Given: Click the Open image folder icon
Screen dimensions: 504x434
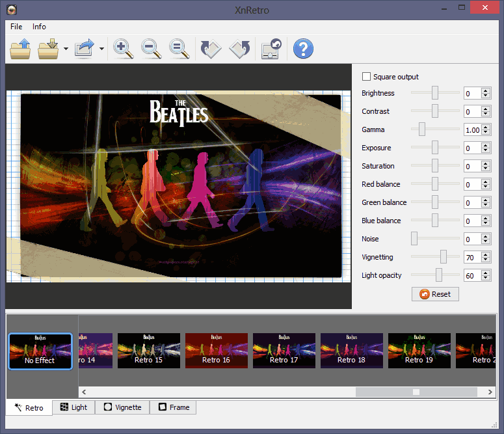Looking at the screenshot, I should [x=21, y=49].
